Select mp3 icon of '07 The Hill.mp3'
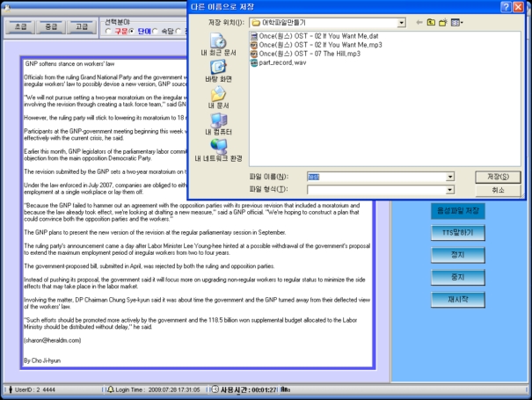Image resolution: width=532 pixels, height=400 pixels. (x=254, y=54)
